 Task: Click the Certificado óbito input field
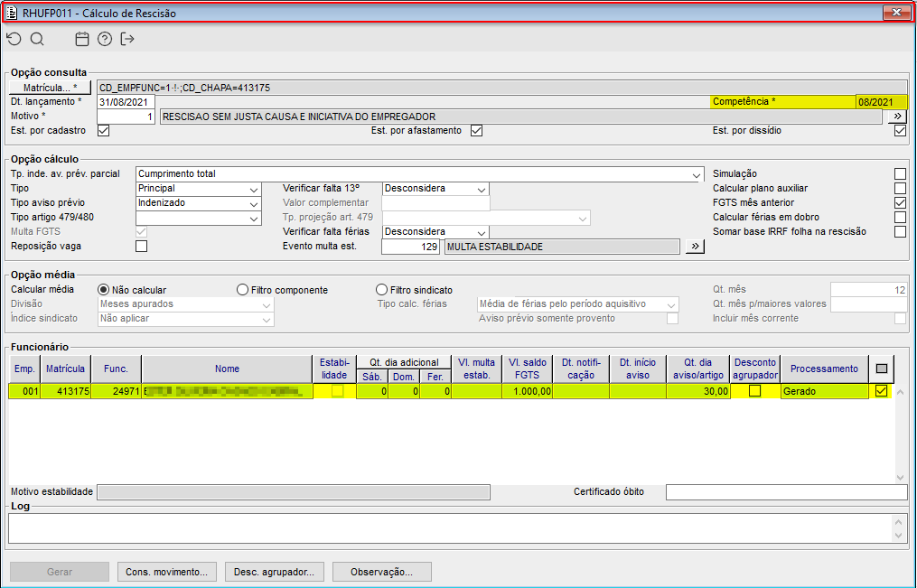(786, 492)
